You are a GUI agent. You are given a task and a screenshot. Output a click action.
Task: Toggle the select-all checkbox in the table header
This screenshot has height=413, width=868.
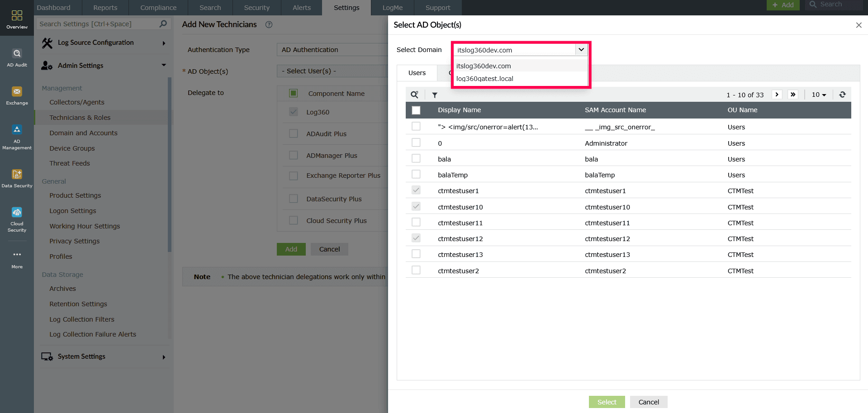[416, 110]
